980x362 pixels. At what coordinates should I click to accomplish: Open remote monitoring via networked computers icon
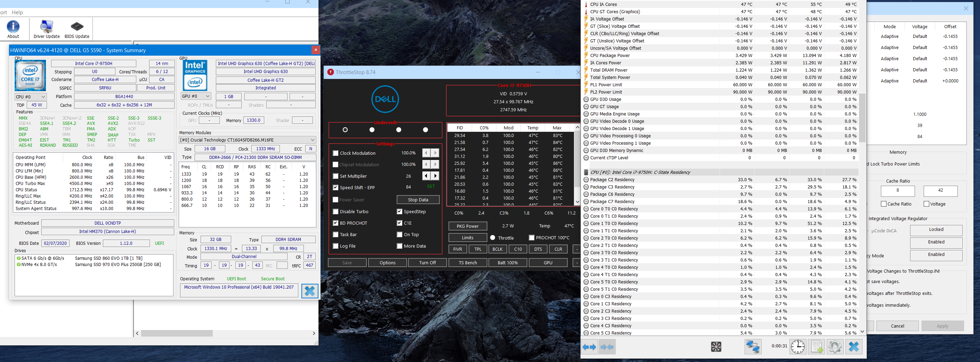tap(753, 347)
